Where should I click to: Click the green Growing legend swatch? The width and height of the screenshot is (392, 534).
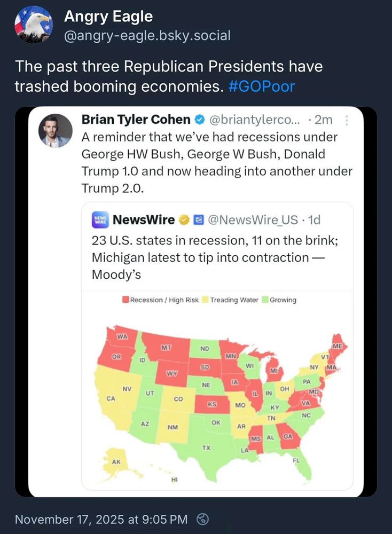(x=265, y=300)
